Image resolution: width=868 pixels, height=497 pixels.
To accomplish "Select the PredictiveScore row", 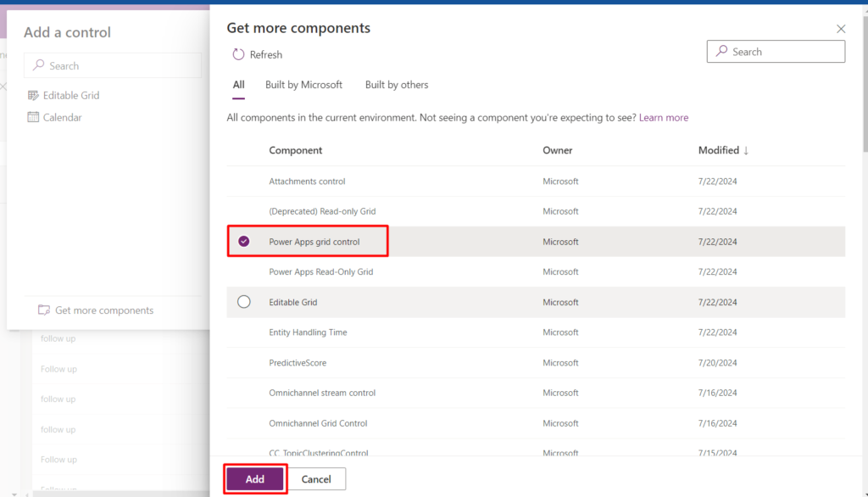I will [536, 362].
